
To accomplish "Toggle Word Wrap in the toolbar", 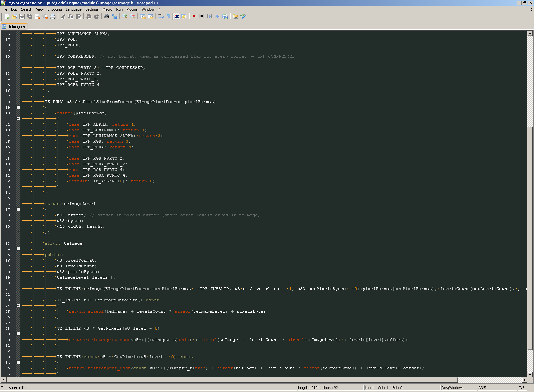I will point(161,16).
